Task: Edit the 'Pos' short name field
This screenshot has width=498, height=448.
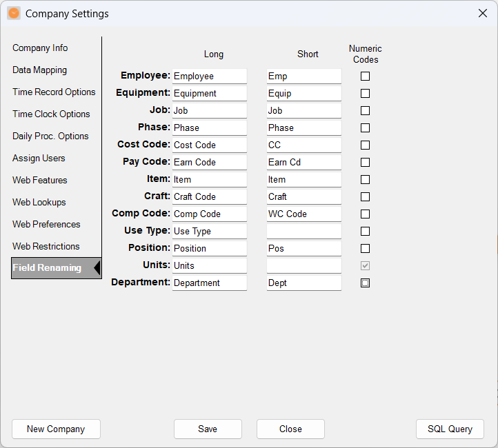Action: pos(304,248)
